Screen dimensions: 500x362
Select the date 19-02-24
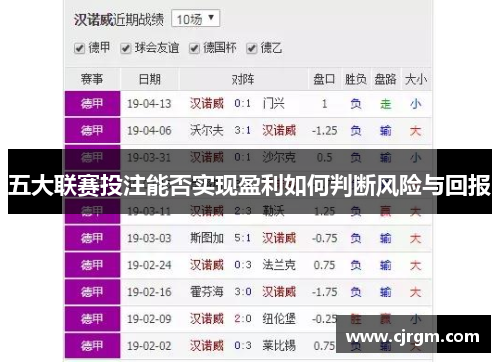click(x=149, y=265)
